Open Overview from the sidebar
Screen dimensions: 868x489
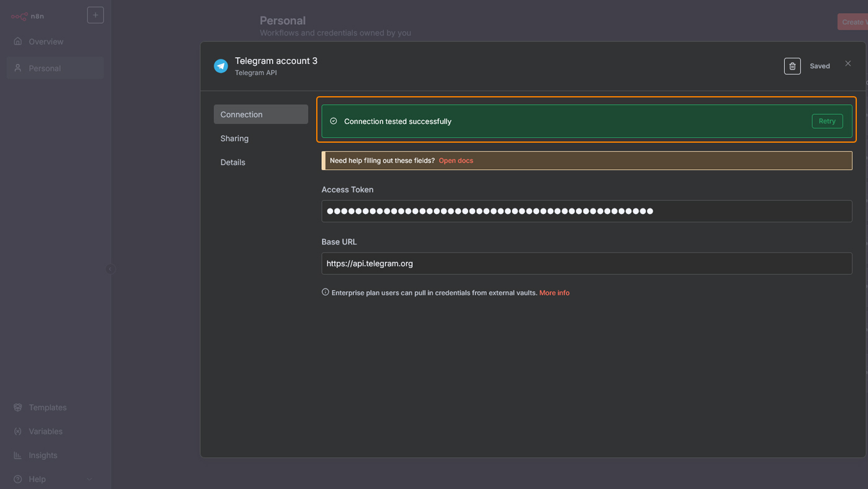click(46, 42)
